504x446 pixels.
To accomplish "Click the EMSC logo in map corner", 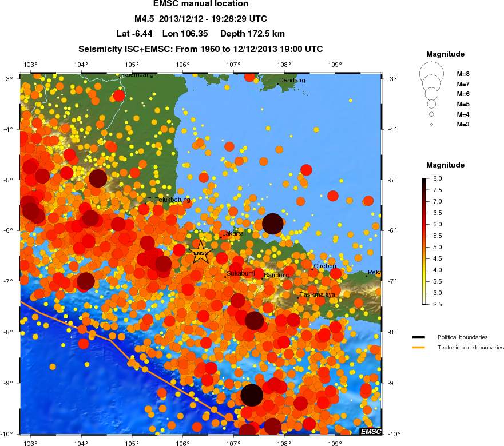I will click(x=371, y=431).
